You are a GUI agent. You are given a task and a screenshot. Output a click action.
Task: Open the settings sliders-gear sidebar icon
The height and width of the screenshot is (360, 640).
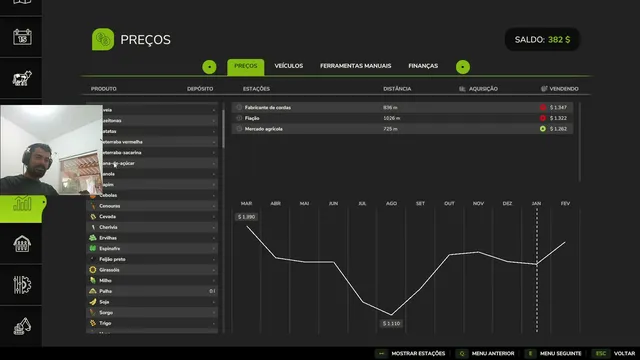22,285
